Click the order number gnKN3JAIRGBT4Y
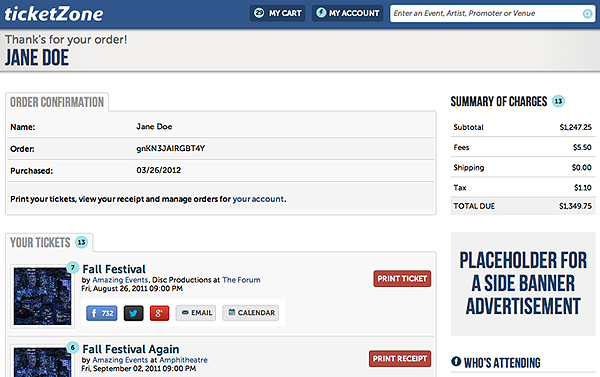The image size is (600, 377). pyautogui.click(x=171, y=148)
